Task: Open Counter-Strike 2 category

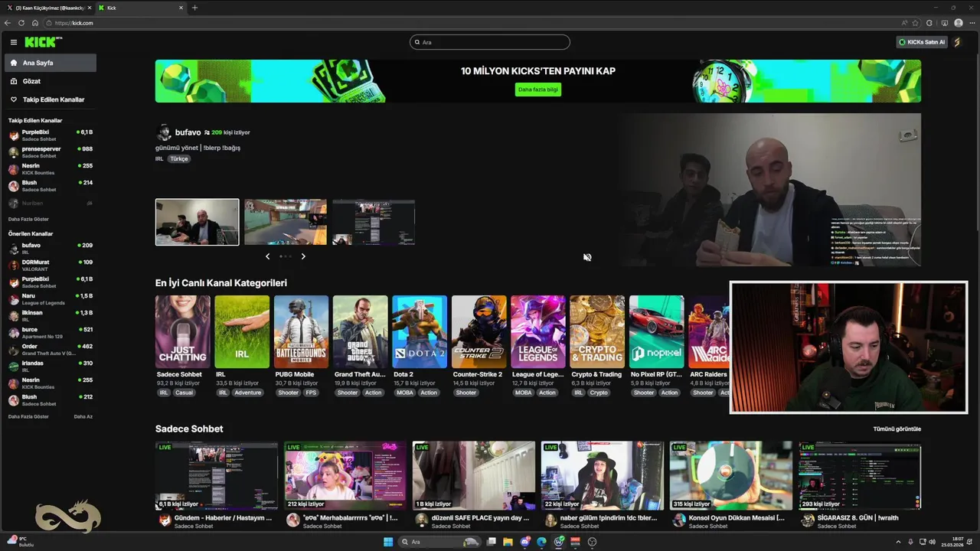Action: tap(479, 332)
